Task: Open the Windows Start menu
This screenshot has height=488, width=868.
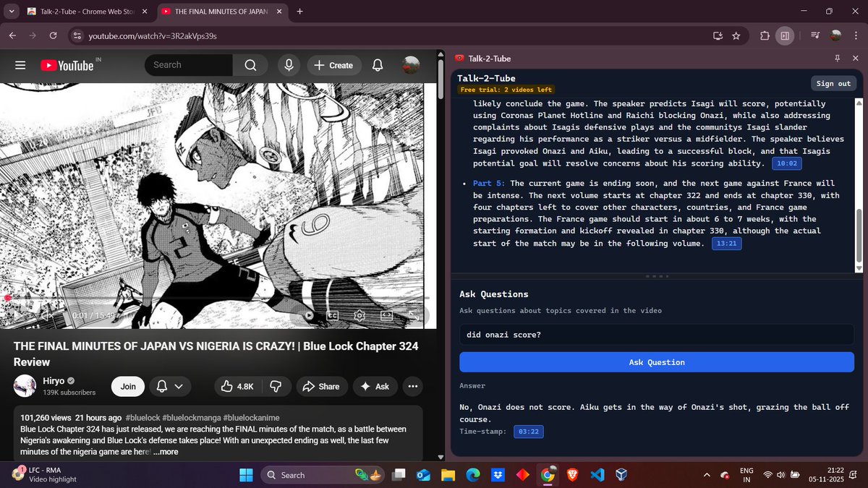Action: coord(246,475)
